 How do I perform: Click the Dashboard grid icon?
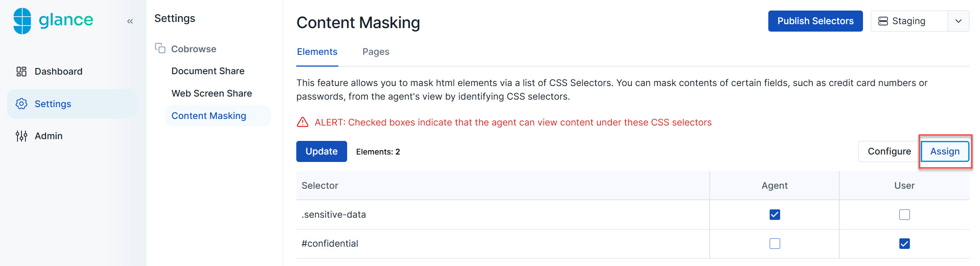21,72
